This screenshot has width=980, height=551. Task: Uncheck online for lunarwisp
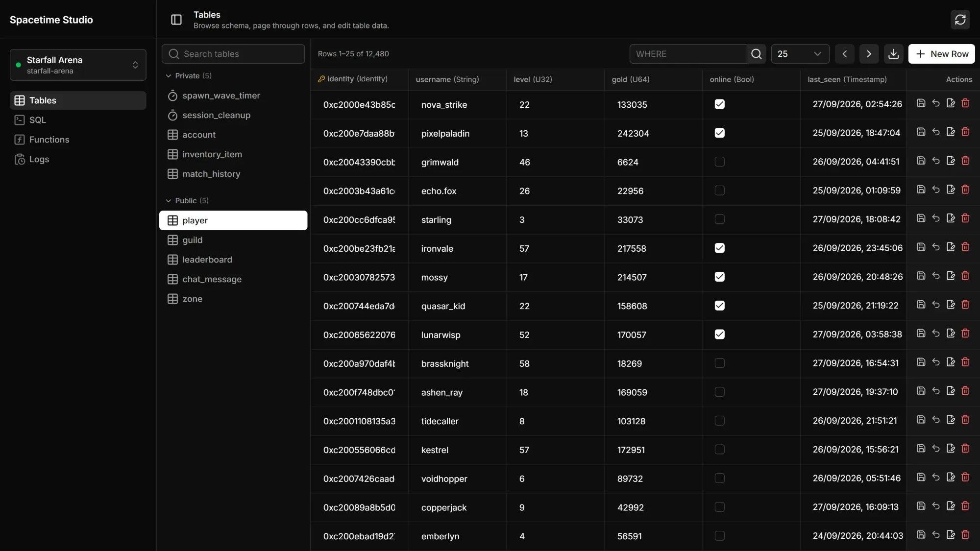click(x=719, y=335)
